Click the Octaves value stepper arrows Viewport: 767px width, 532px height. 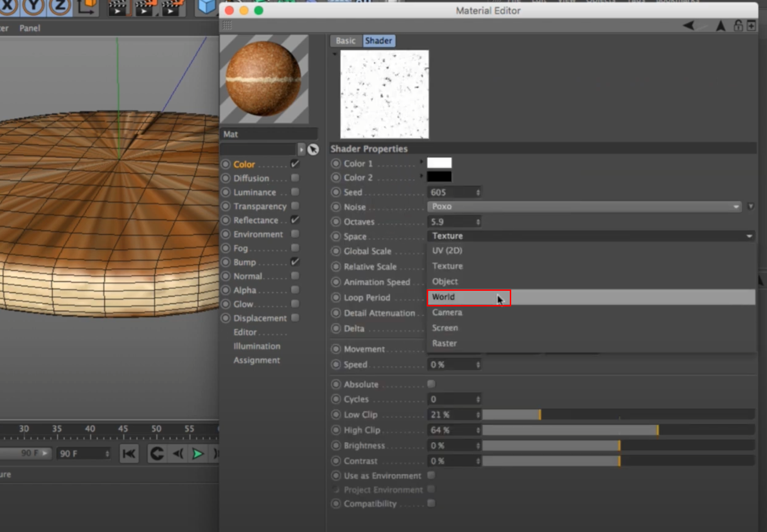point(478,222)
